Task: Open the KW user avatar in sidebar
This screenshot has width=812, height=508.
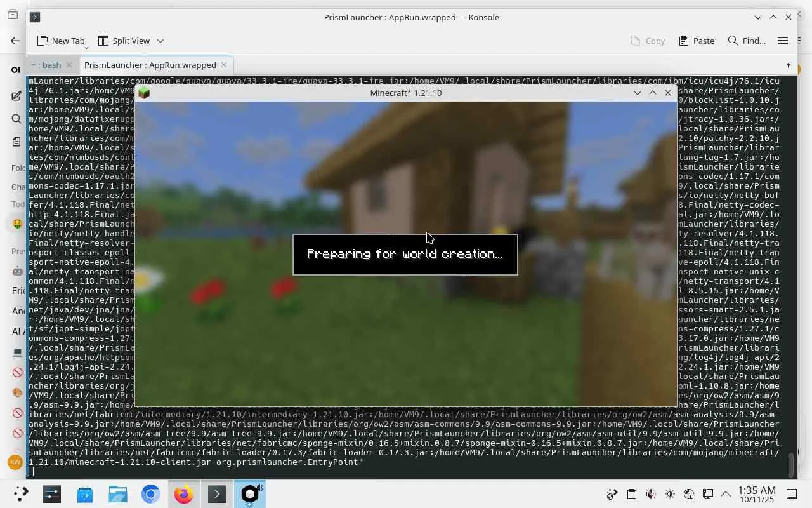Action: pyautogui.click(x=15, y=462)
